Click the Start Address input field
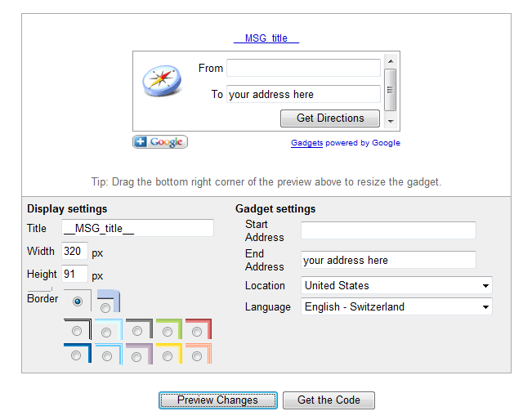The width and height of the screenshot is (523, 420). 388,230
